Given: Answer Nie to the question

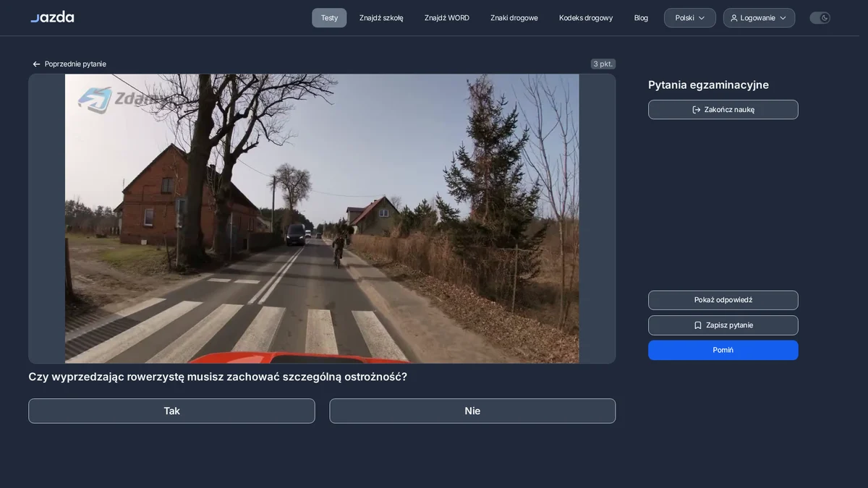Looking at the screenshot, I should (x=472, y=411).
